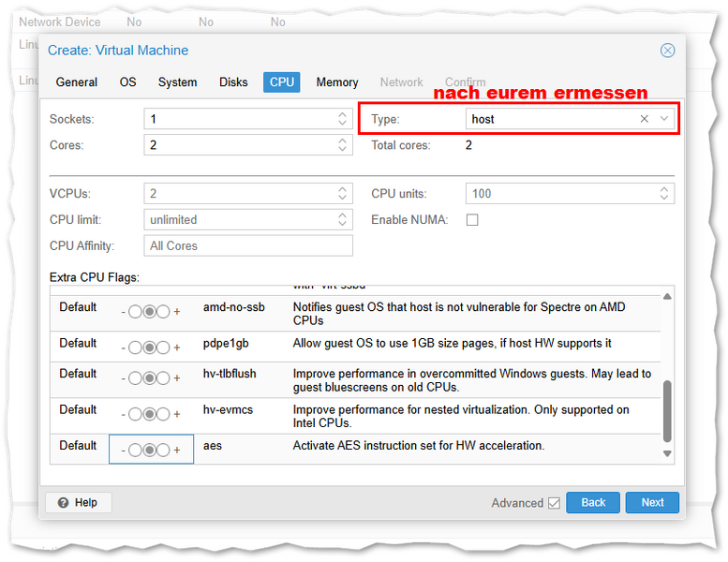The width and height of the screenshot is (728, 562).
Task: Select default middle radio for pdpe1gb flag
Action: pos(149,348)
